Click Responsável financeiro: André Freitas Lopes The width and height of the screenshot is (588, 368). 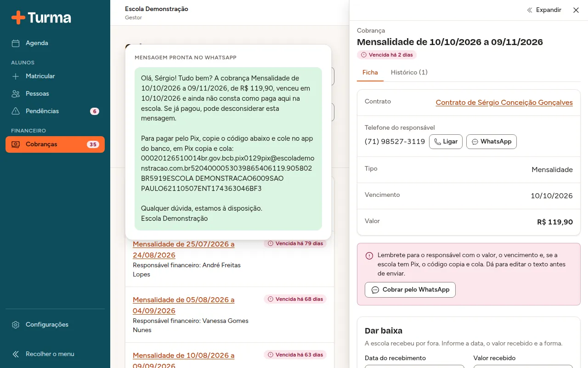click(187, 270)
